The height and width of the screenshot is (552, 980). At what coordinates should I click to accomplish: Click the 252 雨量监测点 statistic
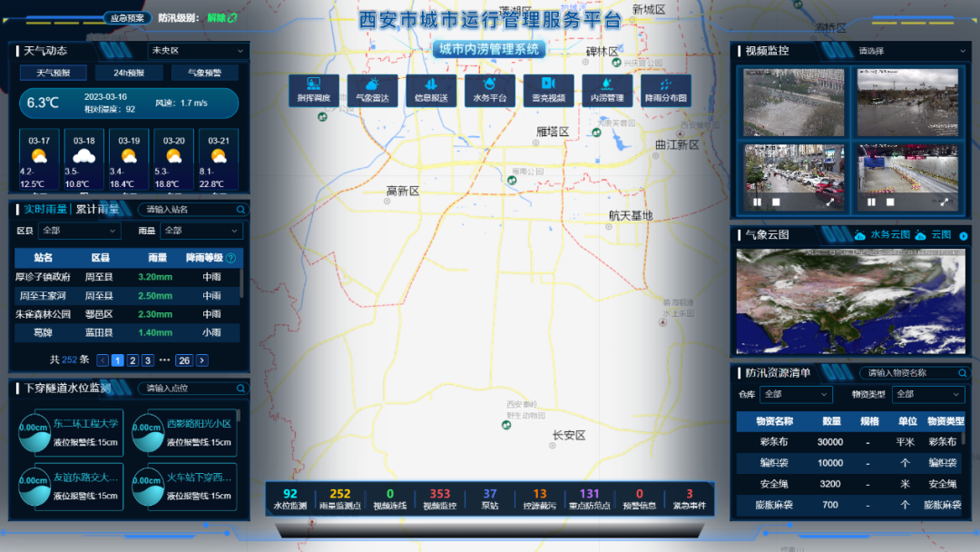340,498
